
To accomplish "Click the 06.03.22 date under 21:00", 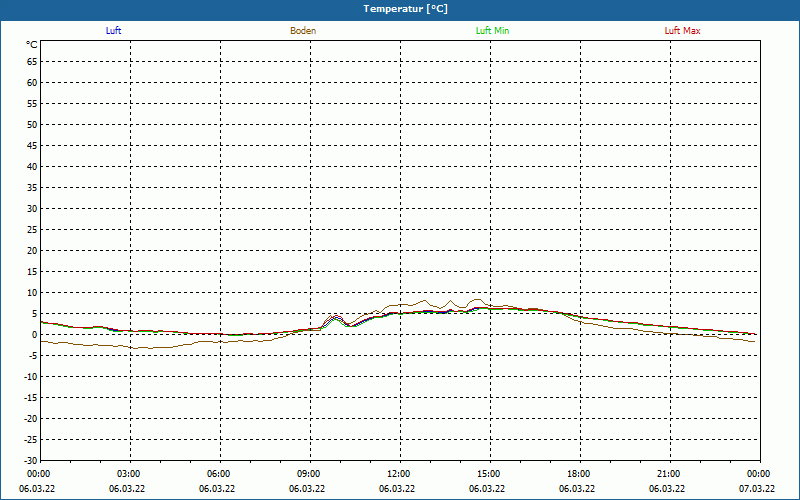I will point(667,489).
